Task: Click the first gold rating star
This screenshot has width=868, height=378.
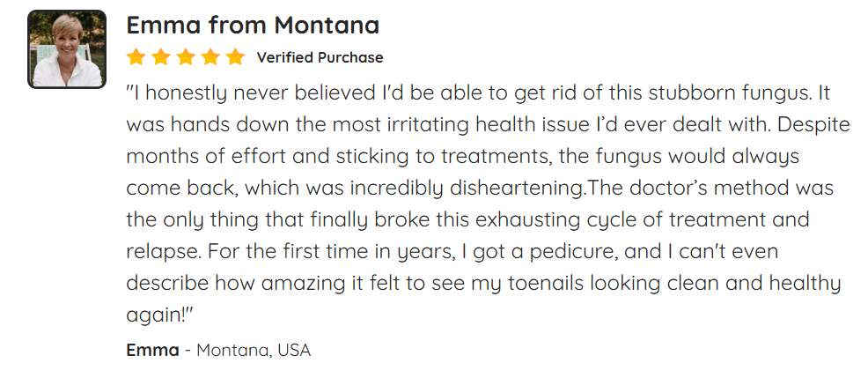Action: pyautogui.click(x=136, y=57)
